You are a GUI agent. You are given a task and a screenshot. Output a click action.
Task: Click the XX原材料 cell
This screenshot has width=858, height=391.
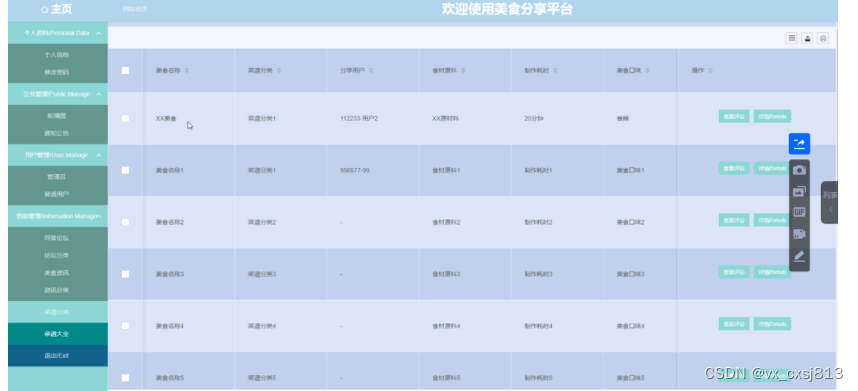click(x=446, y=119)
